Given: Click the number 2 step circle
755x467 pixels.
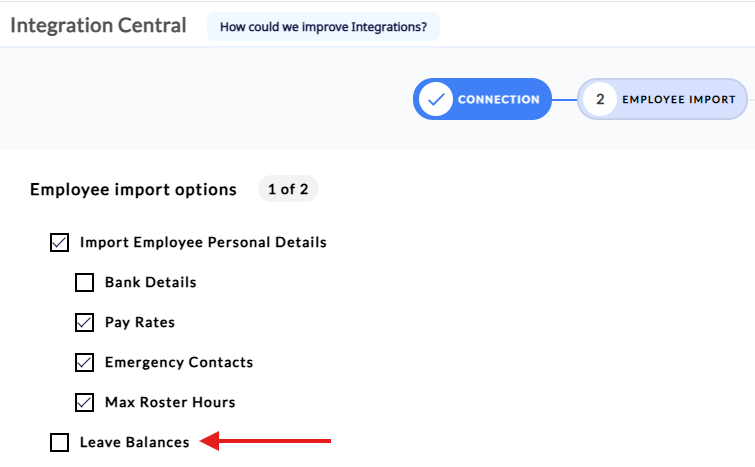Looking at the screenshot, I should tap(600, 100).
